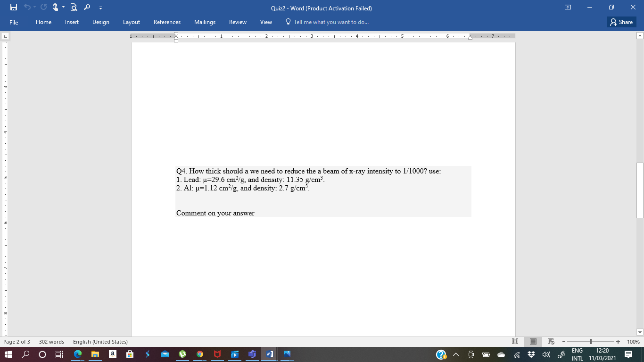Click the Share button
The width and height of the screenshot is (644, 362).
tap(621, 22)
